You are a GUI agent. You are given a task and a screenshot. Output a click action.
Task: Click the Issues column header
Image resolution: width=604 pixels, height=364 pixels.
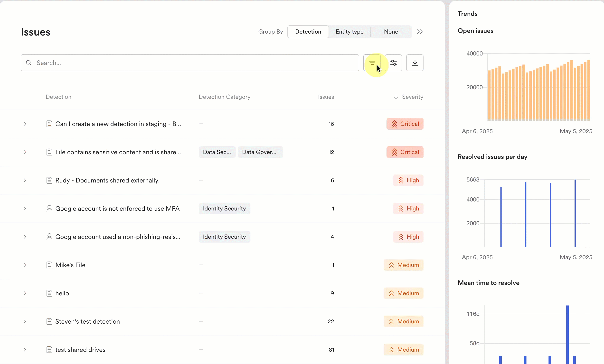pos(326,97)
